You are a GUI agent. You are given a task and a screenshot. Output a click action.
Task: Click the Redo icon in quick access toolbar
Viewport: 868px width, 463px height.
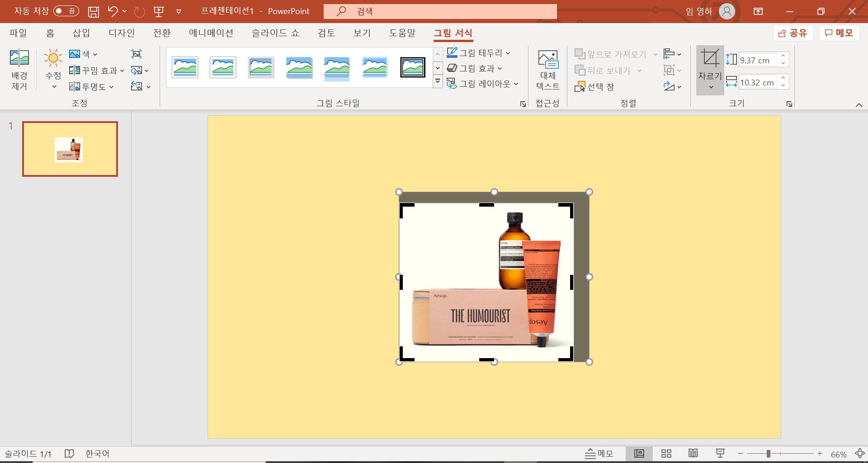point(139,11)
